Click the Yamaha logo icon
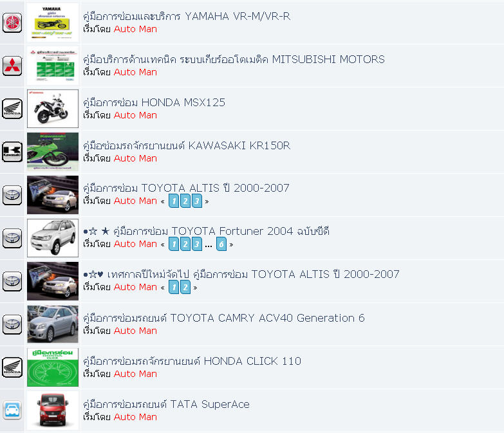This screenshot has width=504, height=433. pos(12,23)
